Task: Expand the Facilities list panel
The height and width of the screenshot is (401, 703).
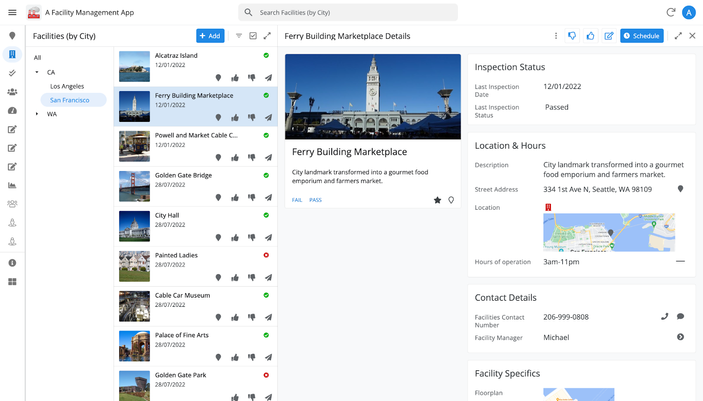Action: 267,36
